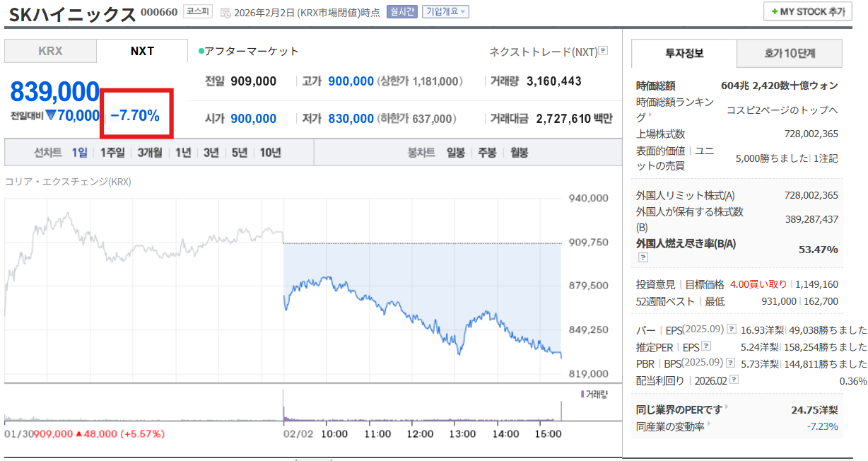The image size is (868, 461).
Task: Switch candlestick chart to 주봉
Action: click(x=487, y=152)
